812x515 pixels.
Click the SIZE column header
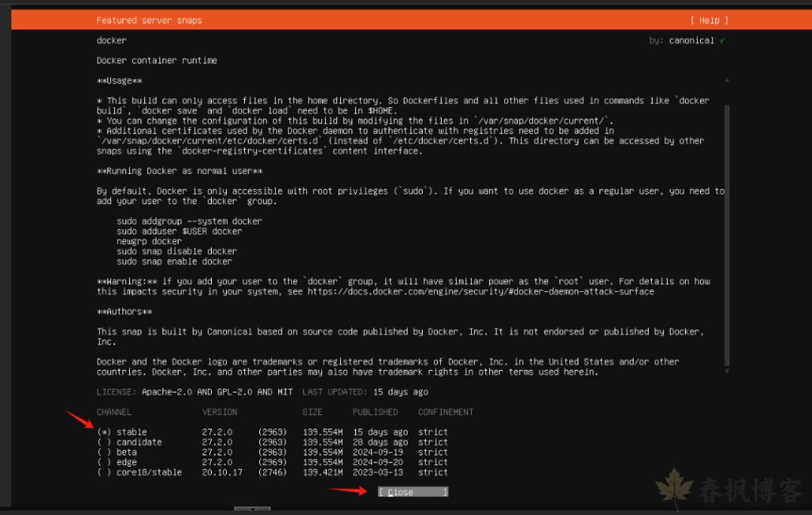(312, 413)
